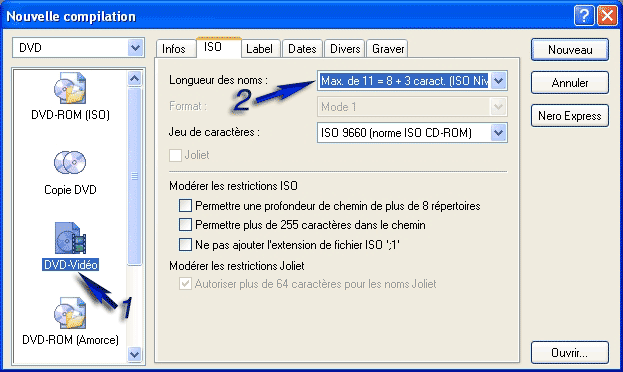
Task: Toggle Autoriser plus de 64 caractères Joliet
Action: (185, 284)
